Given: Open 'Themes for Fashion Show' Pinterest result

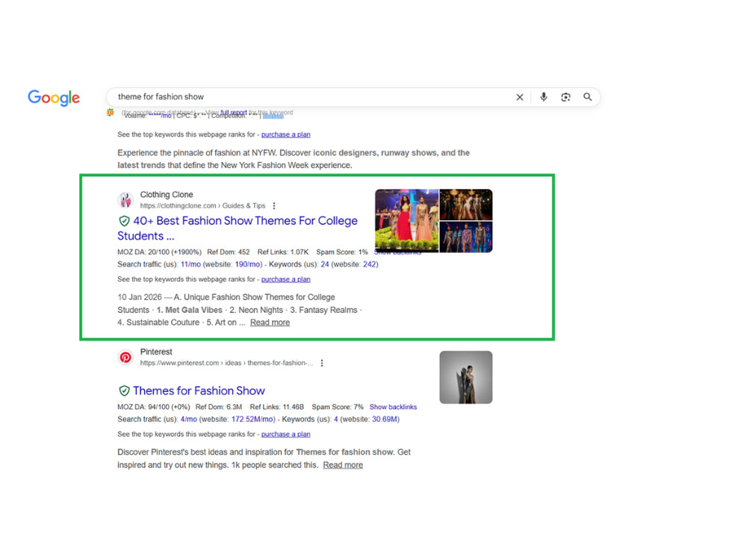Looking at the screenshot, I should [x=199, y=391].
